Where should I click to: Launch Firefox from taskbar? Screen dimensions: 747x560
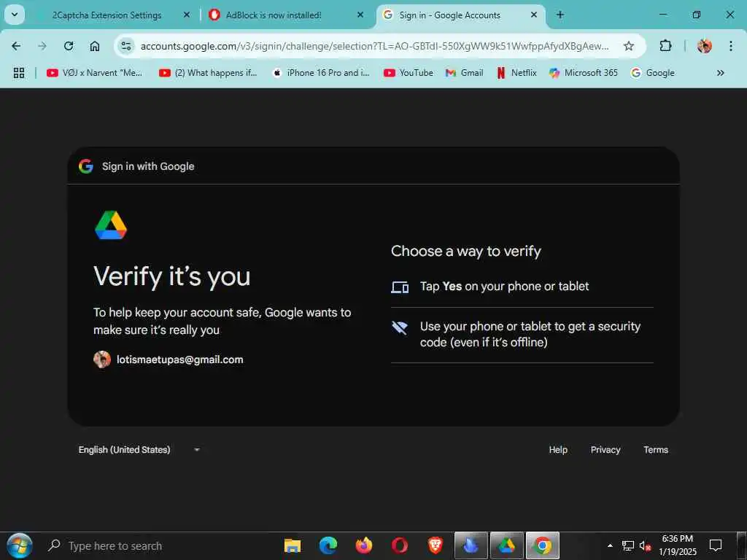pyautogui.click(x=364, y=545)
